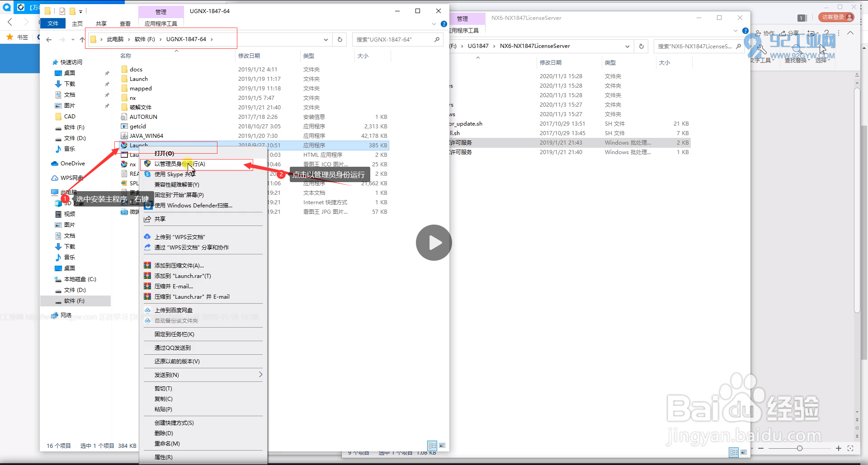Select the mapped folder icon
The height and width of the screenshot is (465, 868).
click(124, 88)
